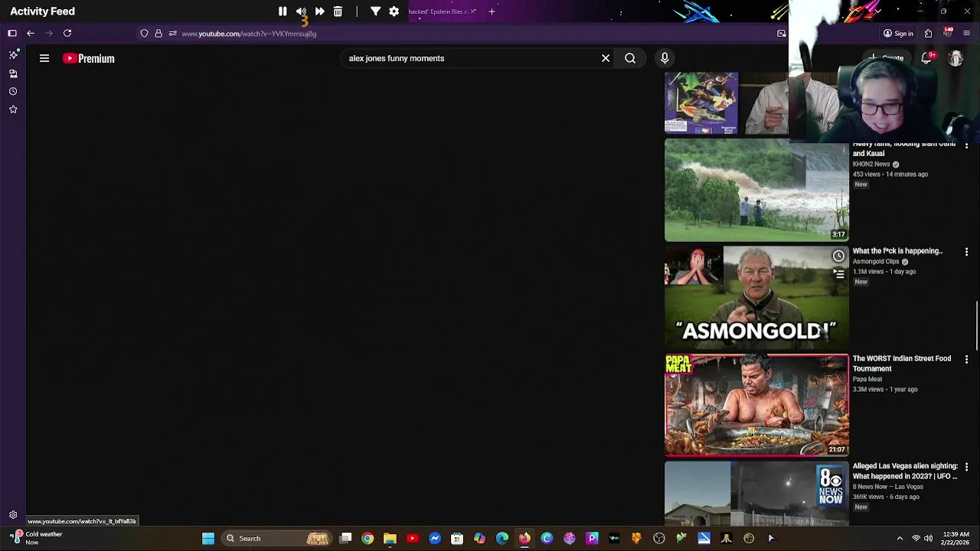Open the YouTube guide hamburger menu
The image size is (980, 551).
tap(44, 58)
